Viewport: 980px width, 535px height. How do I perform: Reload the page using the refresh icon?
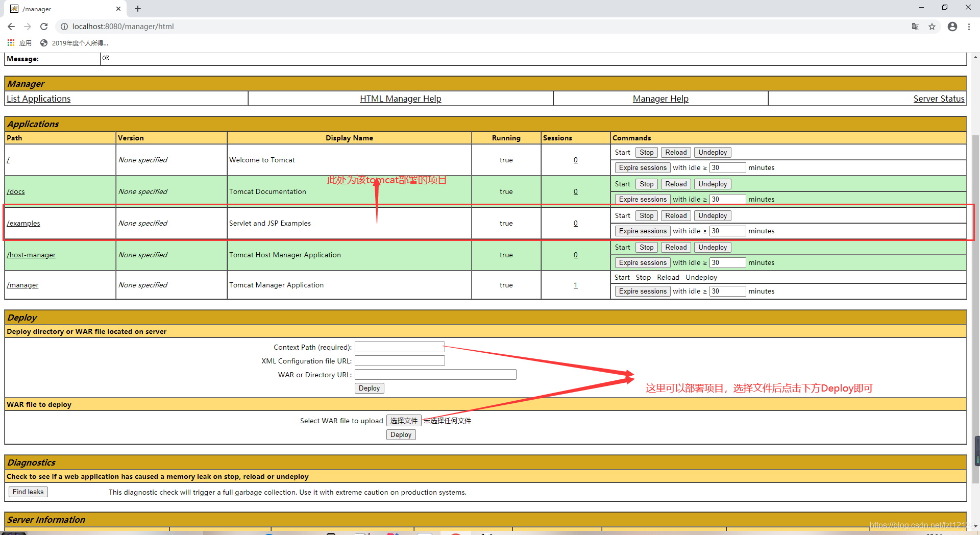click(x=44, y=27)
